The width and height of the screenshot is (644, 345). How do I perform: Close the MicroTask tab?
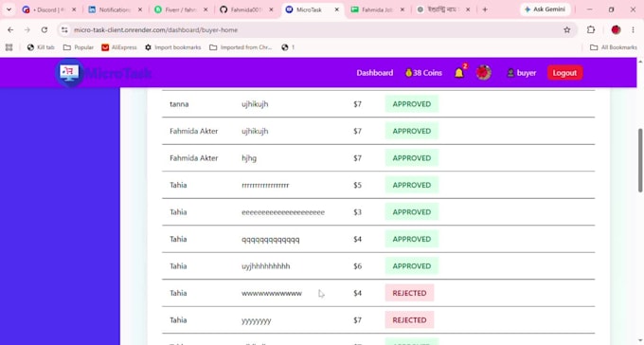(x=337, y=9)
